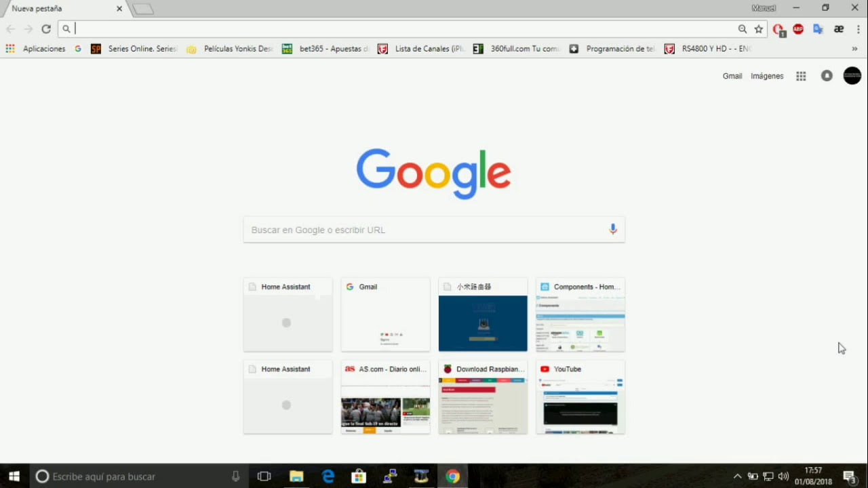Open the 小米路由器 thumbnail
The height and width of the screenshot is (488, 868).
pyautogui.click(x=483, y=314)
